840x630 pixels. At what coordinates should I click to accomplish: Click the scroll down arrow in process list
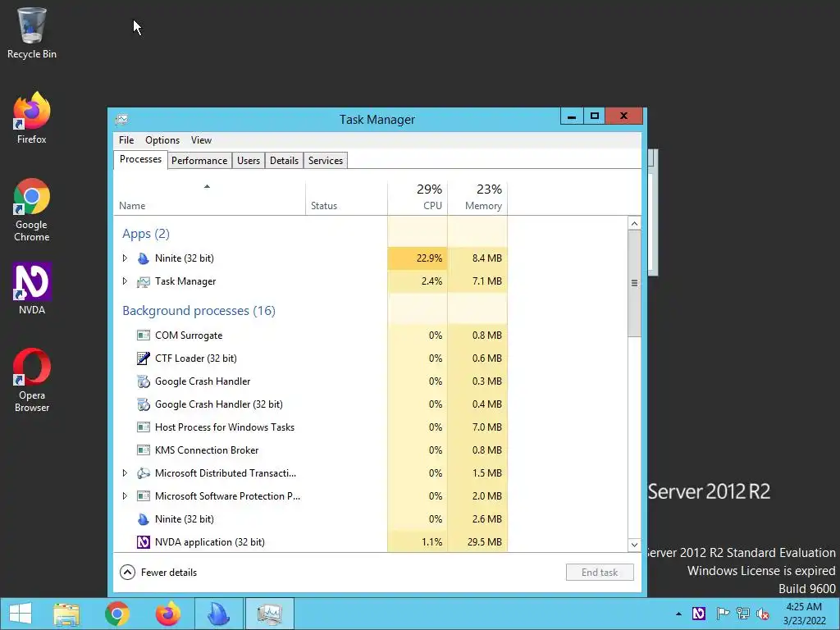634,545
